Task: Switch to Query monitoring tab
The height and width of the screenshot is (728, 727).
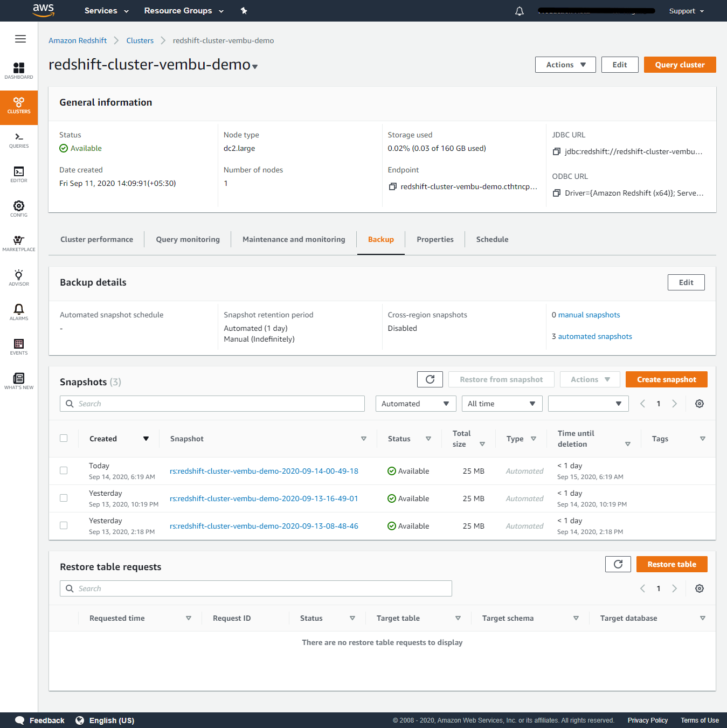Action: click(x=188, y=239)
